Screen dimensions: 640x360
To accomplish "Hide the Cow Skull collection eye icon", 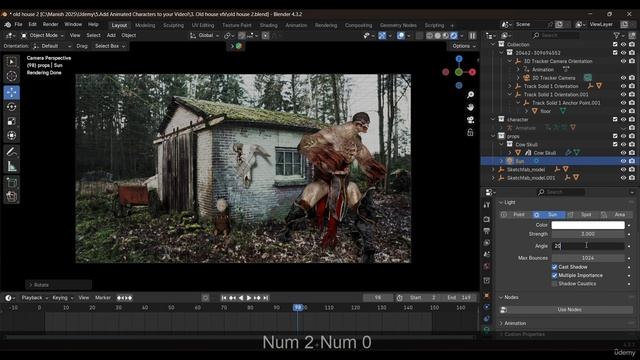I will point(623,144).
